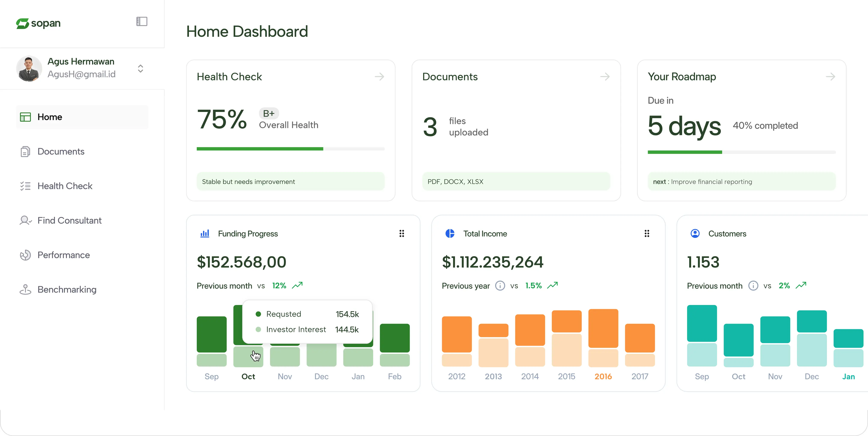Screen dimensions: 868x436
Task: Click 'Stable but needs improvement' status
Action: pos(290,182)
